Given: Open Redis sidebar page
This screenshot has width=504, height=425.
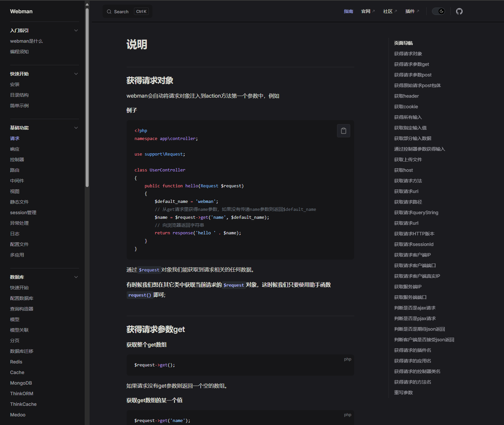Looking at the screenshot, I should 16,362.
